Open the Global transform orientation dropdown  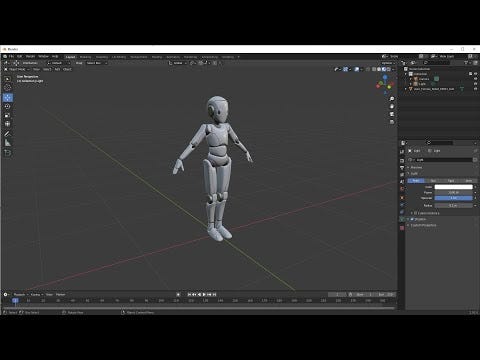pyautogui.click(x=177, y=63)
